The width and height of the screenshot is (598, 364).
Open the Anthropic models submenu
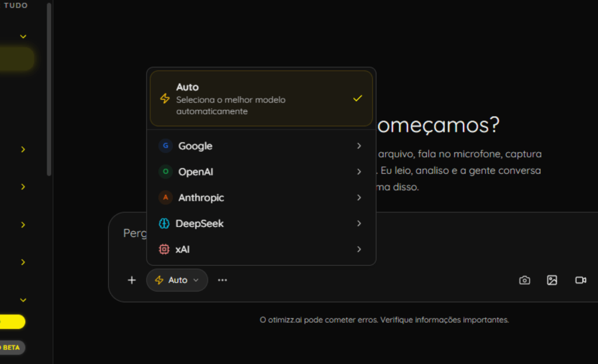click(x=261, y=198)
